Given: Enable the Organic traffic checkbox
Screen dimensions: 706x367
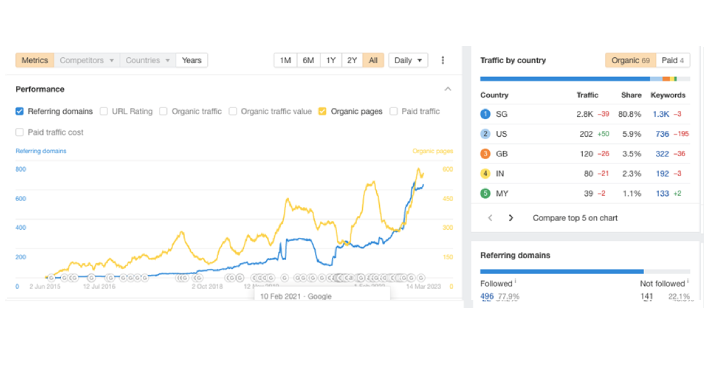Looking at the screenshot, I should click(x=163, y=111).
